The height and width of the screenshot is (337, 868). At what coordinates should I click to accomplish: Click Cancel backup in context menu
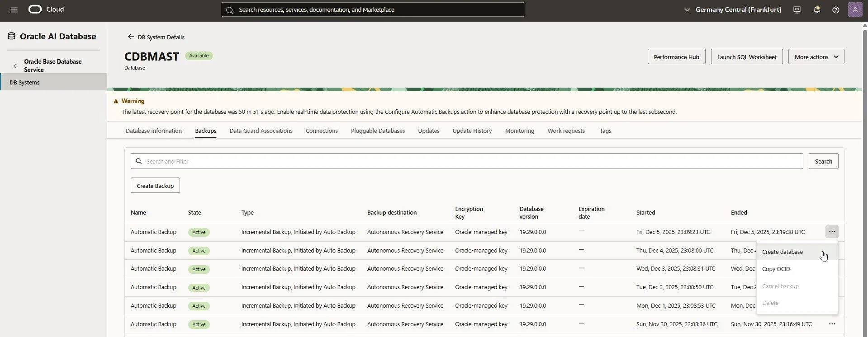coord(797,286)
